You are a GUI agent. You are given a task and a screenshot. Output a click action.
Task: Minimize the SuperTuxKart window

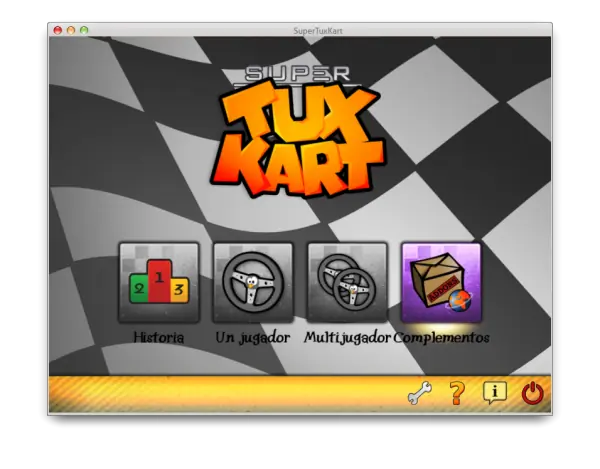(x=71, y=30)
